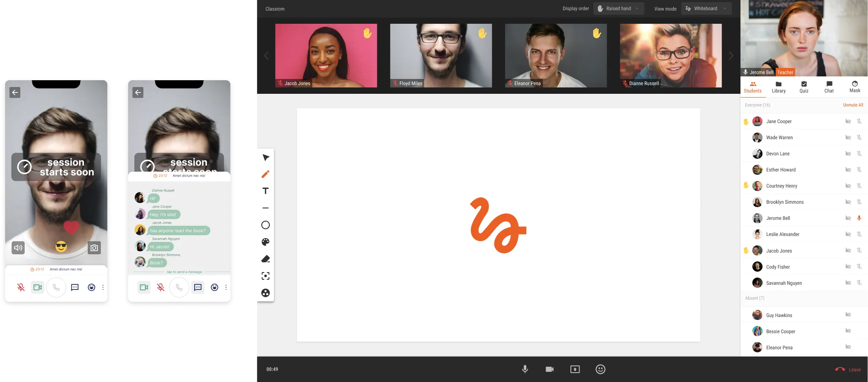Show previous students with the carousel left chevron
This screenshot has height=382, width=868.
(x=266, y=56)
